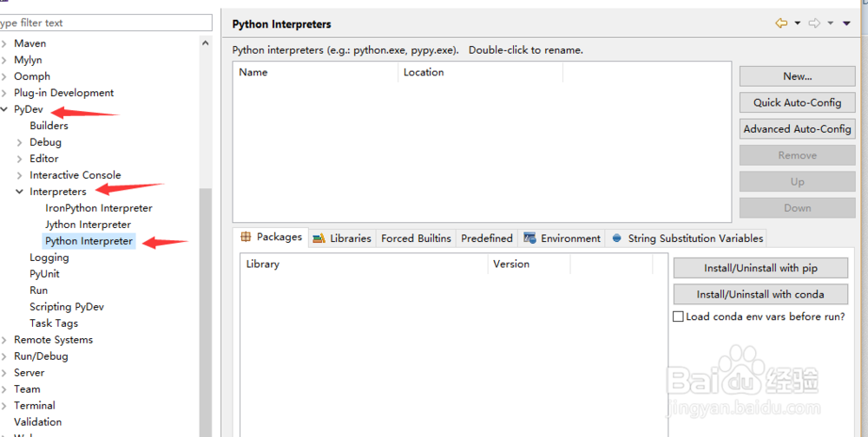Screen dimensions: 868x437
Task: Switch to the Environment tab
Action: tap(562, 238)
